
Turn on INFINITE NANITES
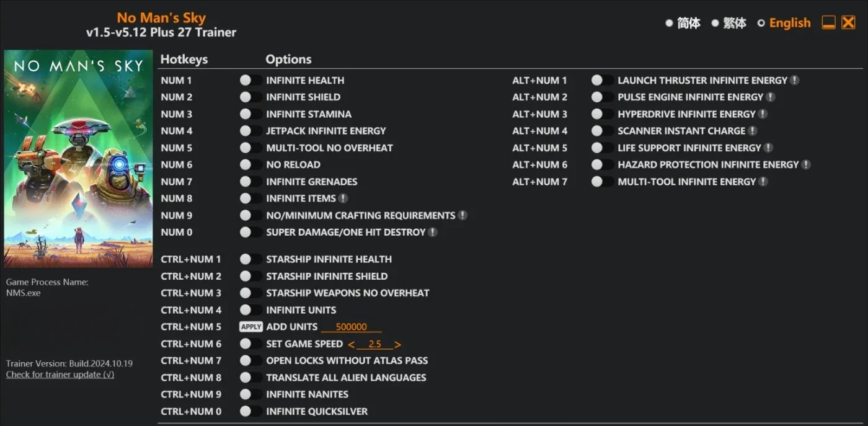(251, 394)
